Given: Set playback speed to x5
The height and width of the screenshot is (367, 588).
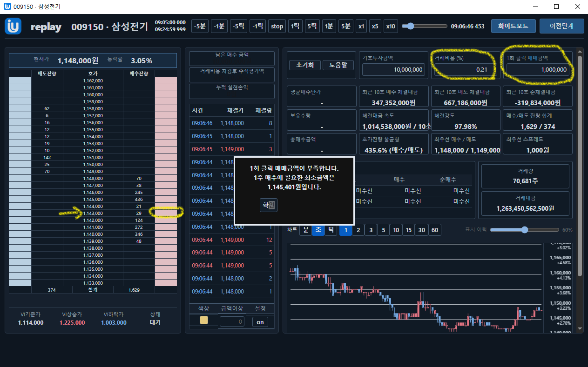Looking at the screenshot, I should pos(375,26).
